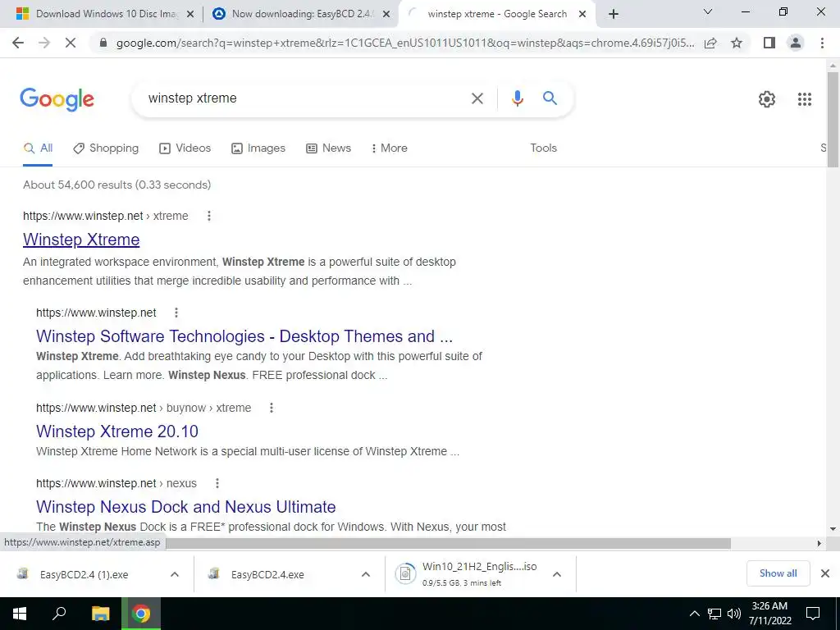Open options for winstep.net › nexus result
This screenshot has height=630, width=840.
(x=217, y=483)
